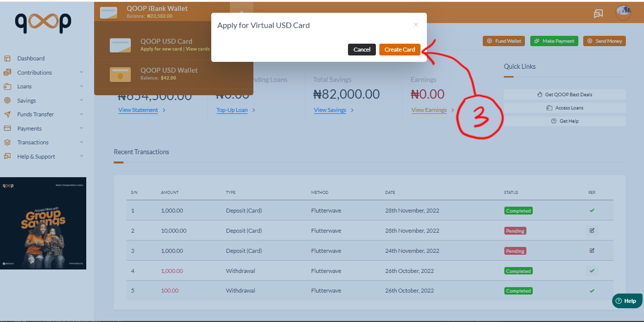Click the Access Loans quick link
The width and height of the screenshot is (644, 322).
(565, 108)
